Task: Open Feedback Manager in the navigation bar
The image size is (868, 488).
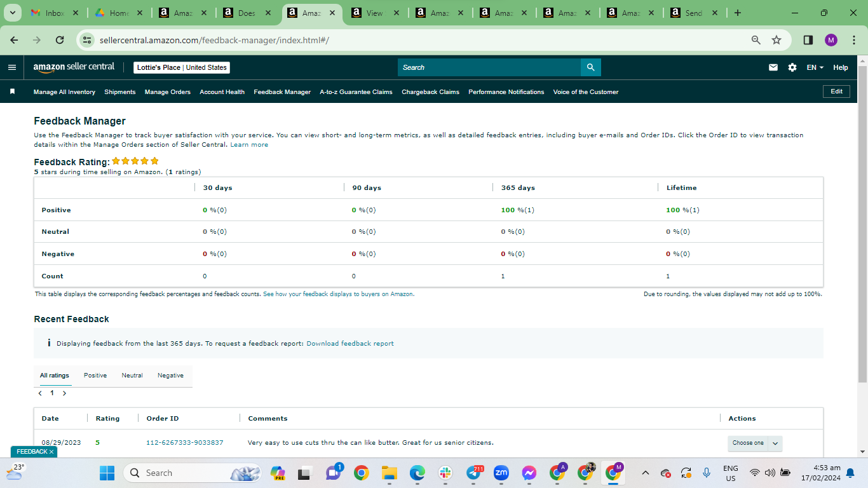Action: [282, 92]
